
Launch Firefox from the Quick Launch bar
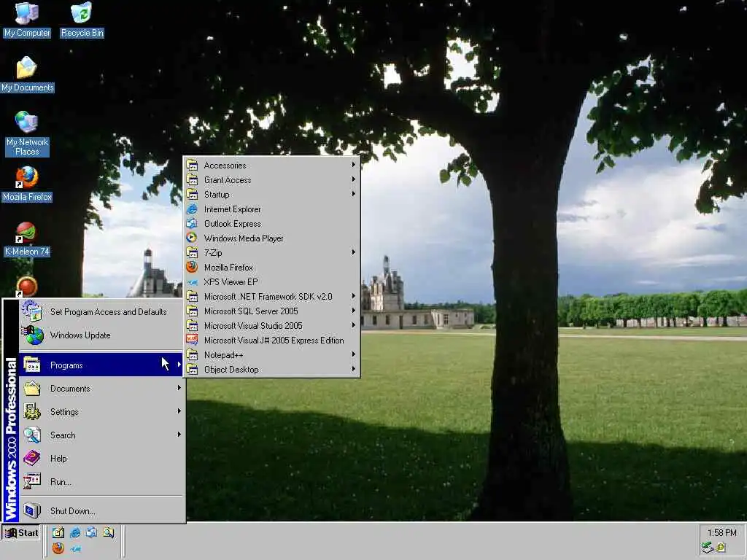click(x=58, y=548)
